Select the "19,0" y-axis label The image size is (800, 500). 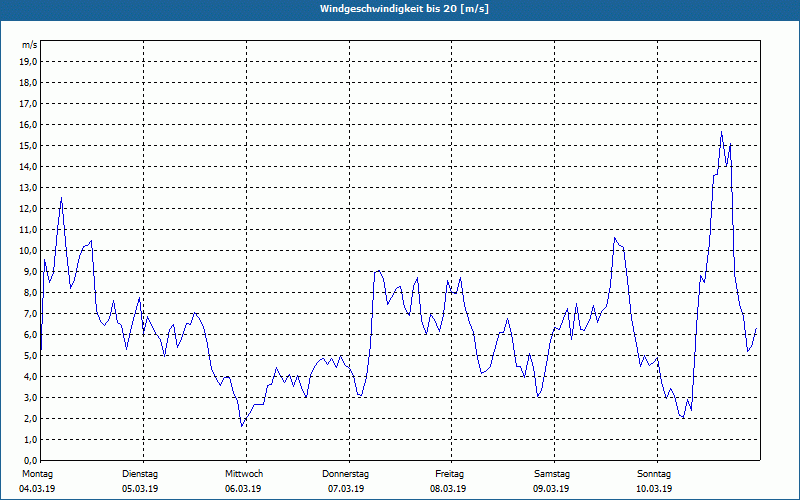28,62
